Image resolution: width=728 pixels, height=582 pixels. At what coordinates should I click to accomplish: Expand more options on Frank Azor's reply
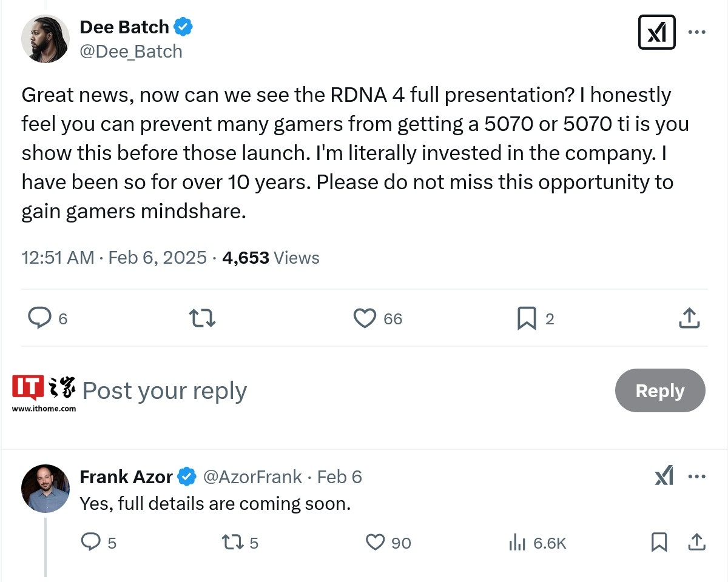696,477
